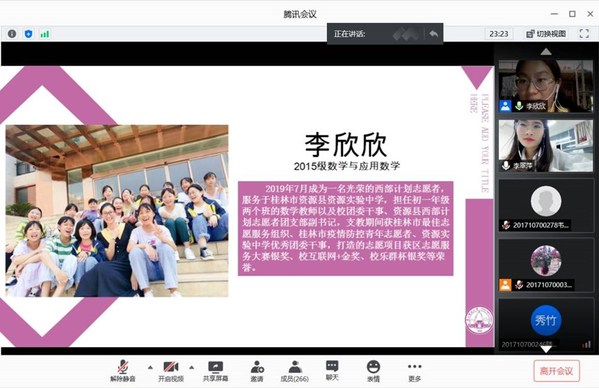The width and height of the screenshot is (599, 388).
Task: Turn on camera with 开启视频
Action: [x=171, y=371]
